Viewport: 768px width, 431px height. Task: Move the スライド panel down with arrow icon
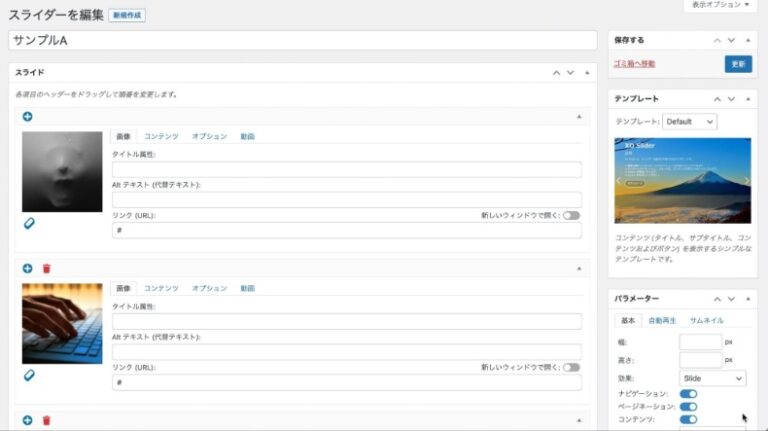[x=570, y=73]
